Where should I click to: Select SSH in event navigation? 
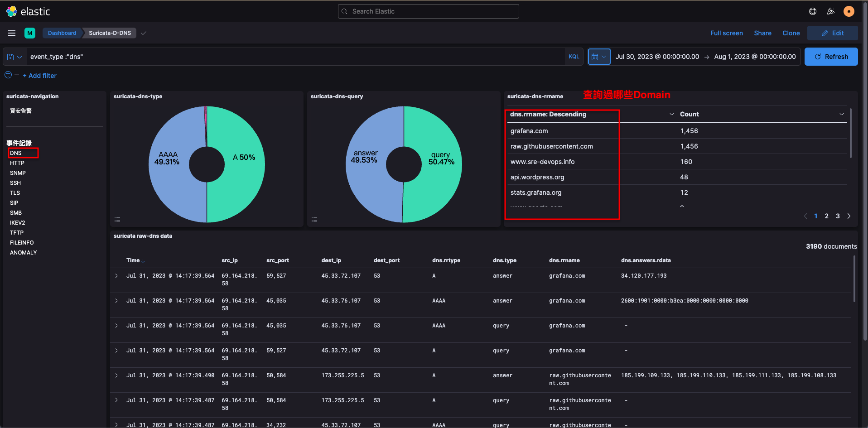tap(15, 183)
